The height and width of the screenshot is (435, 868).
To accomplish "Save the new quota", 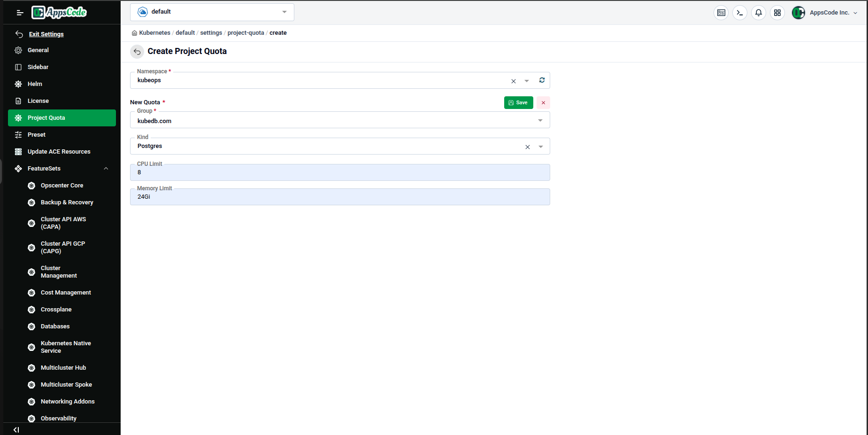I will 518,102.
